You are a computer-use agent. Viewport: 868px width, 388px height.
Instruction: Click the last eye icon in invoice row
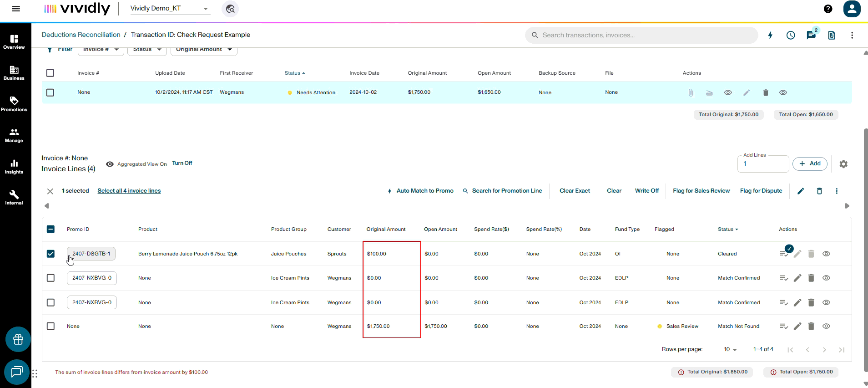[783, 92]
